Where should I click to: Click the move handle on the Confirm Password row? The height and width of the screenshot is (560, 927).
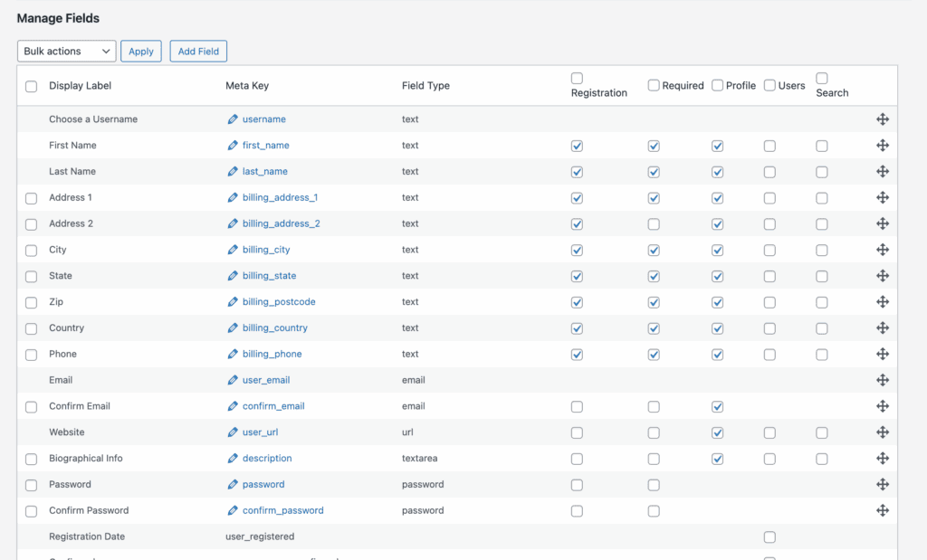pos(883,510)
